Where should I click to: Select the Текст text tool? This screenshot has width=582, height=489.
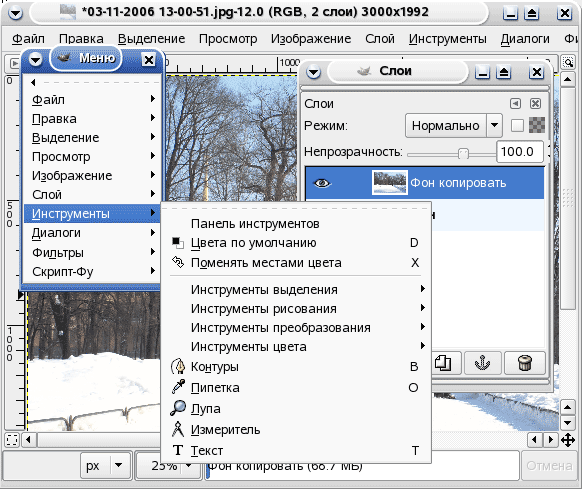(x=296, y=450)
